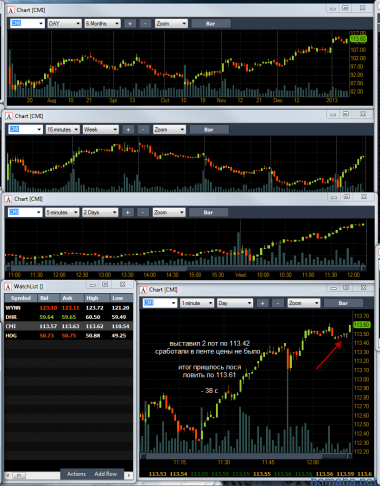Screen dimensions: 380x486
Task: Click the plus zoom-in icon on DAY chart
Action: (x=130, y=24)
